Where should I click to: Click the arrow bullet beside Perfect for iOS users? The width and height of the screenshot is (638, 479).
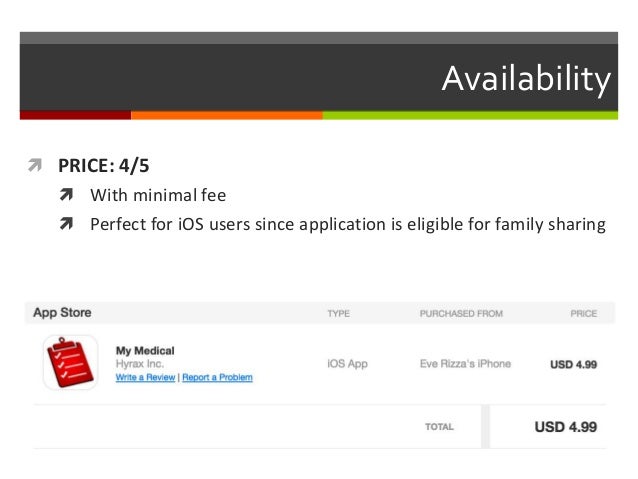point(66,223)
